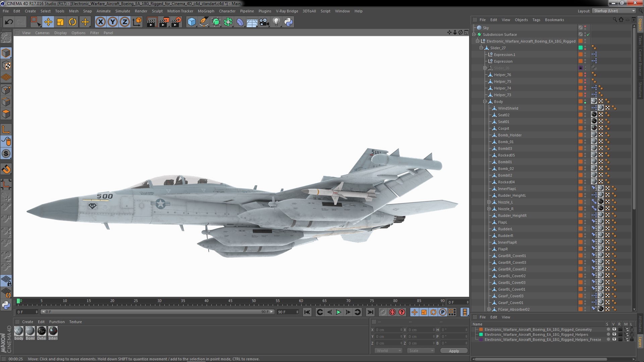Open the Character menu
644x362 pixels.
click(x=227, y=11)
